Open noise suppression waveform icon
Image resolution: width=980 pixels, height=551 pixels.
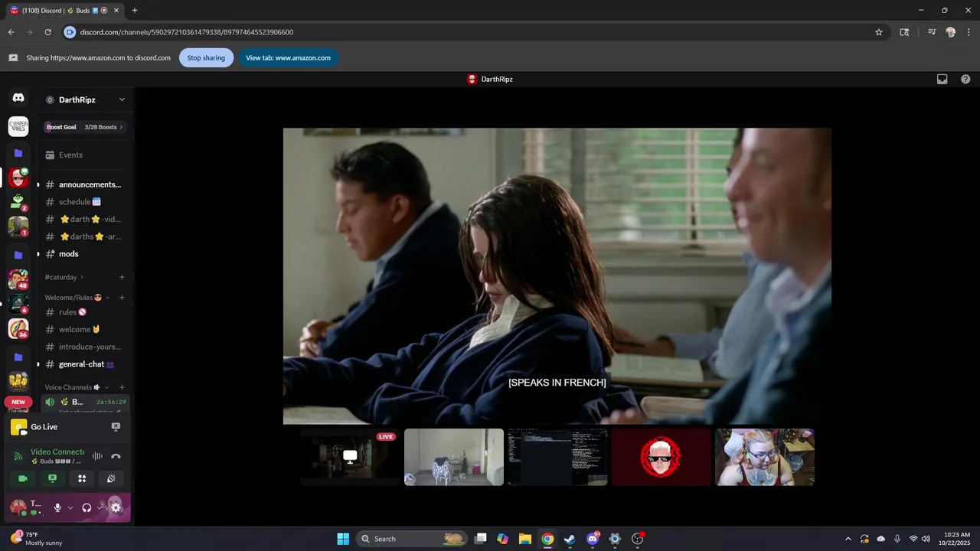tap(97, 456)
